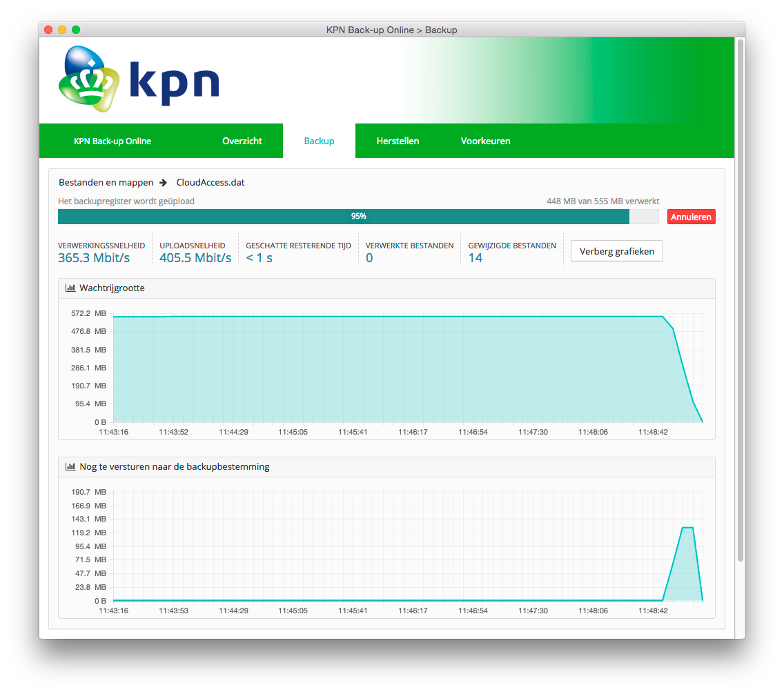Click '448 MB van 555 MB verwerkt' text

tap(602, 201)
